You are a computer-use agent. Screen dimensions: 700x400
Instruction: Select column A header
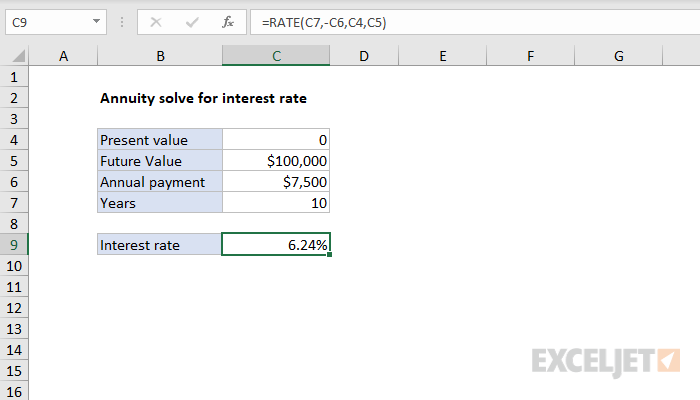63,56
